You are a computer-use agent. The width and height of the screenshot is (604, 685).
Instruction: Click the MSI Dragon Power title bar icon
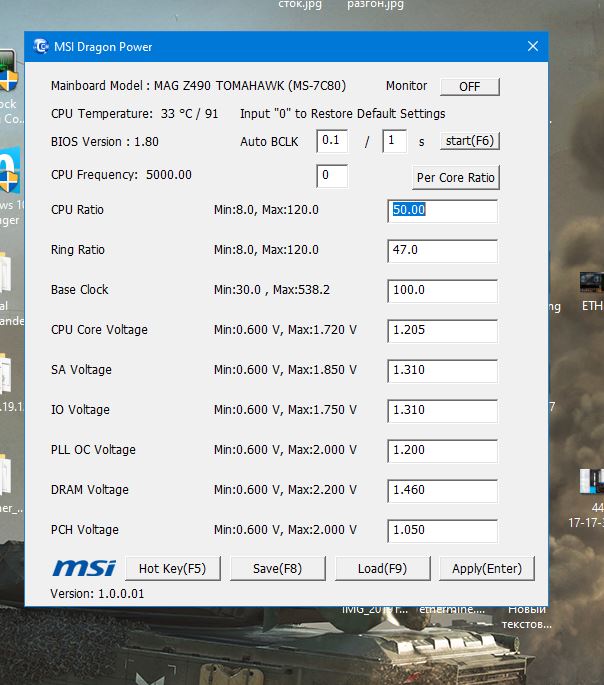point(41,46)
